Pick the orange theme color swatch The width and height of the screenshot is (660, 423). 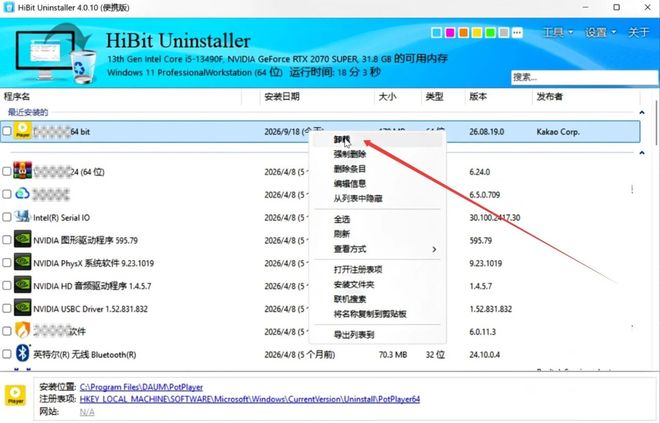[463, 32]
